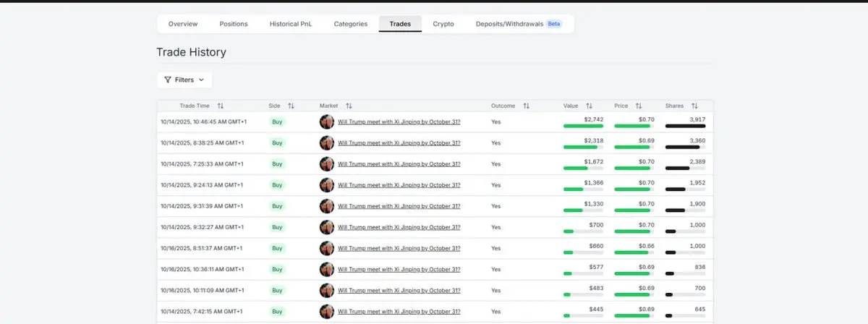Viewport: 868px width, 324px height.
Task: Click the $700 value cell
Action: pyautogui.click(x=596, y=224)
